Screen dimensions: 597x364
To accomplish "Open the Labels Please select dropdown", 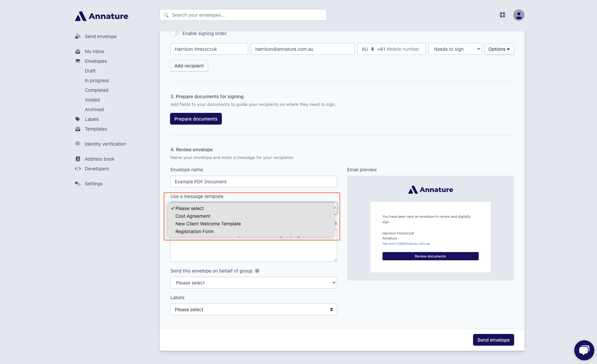I will pos(254,310).
